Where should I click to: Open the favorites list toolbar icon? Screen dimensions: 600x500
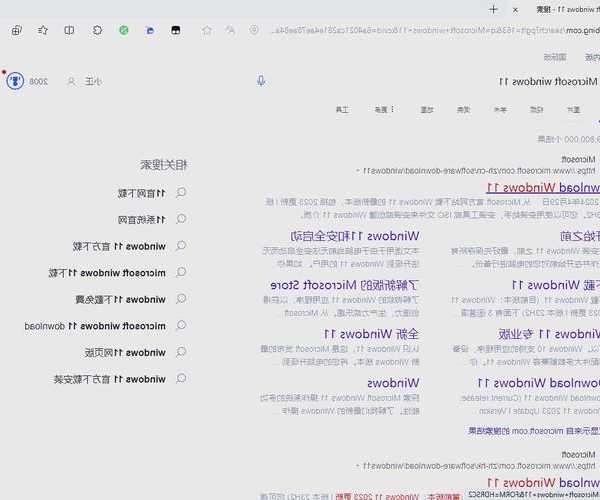[x=43, y=30]
